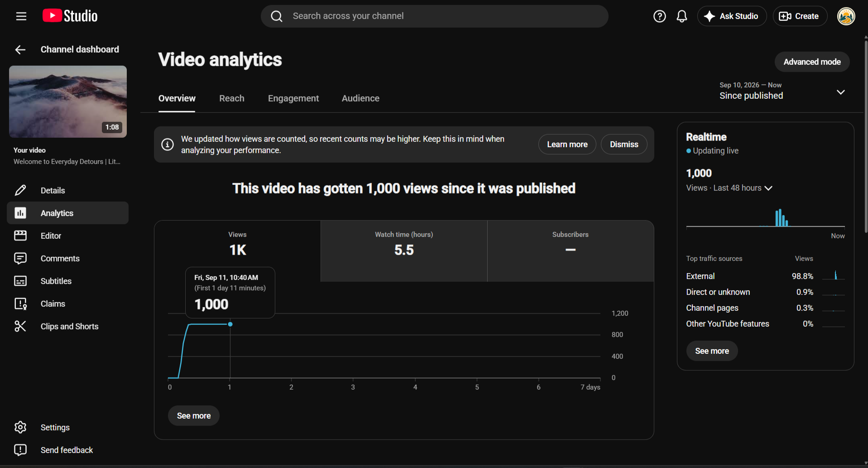Select the Subscribers metric card
Viewport: 868px width, 468px height.
(x=571, y=251)
